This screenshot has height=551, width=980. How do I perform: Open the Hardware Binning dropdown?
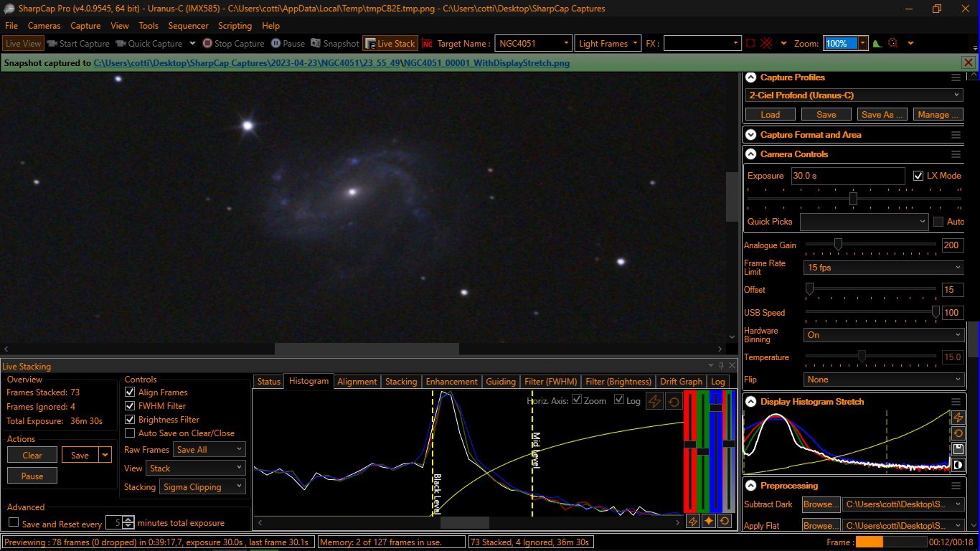click(x=883, y=335)
